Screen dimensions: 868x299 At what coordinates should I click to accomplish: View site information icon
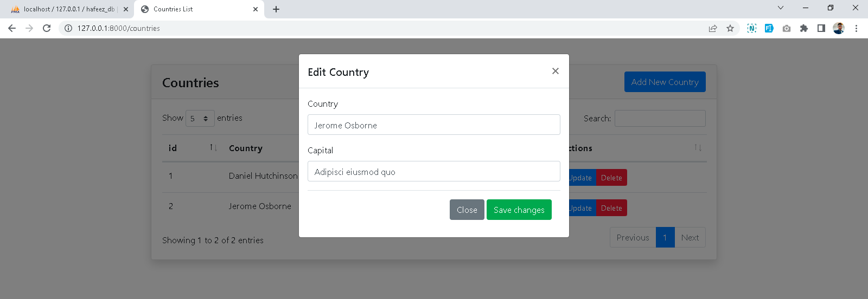click(x=68, y=28)
